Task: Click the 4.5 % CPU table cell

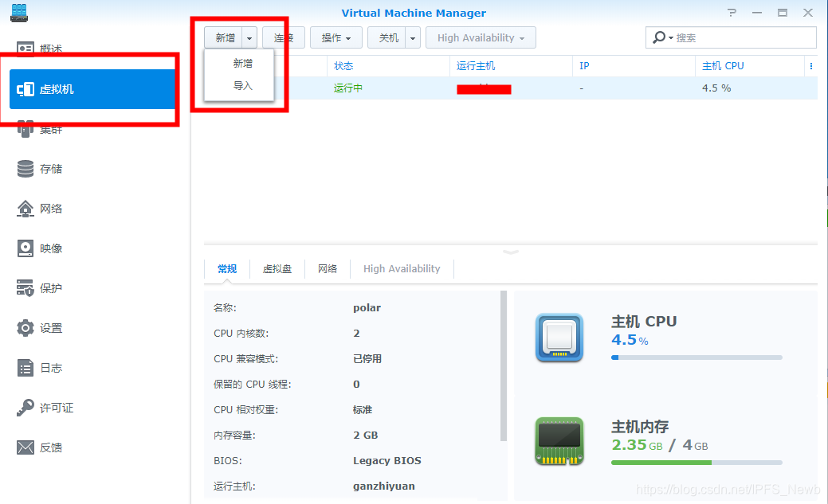Action: point(716,88)
